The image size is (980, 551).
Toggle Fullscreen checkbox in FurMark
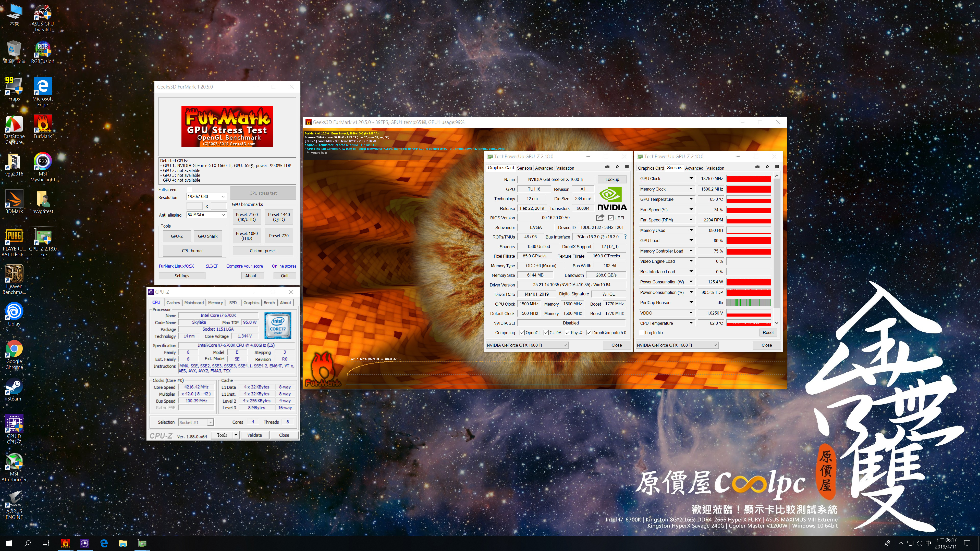tap(189, 189)
